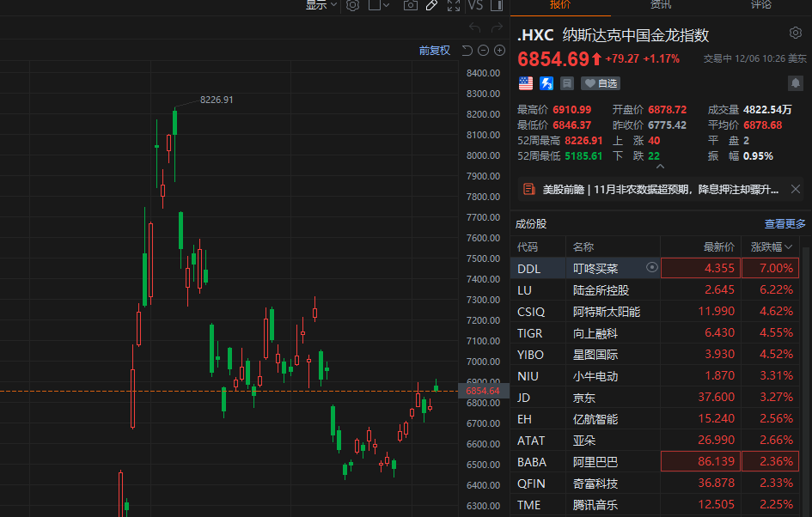The image size is (812, 517).
Task: Switch to the 评论 tab
Action: tap(761, 5)
